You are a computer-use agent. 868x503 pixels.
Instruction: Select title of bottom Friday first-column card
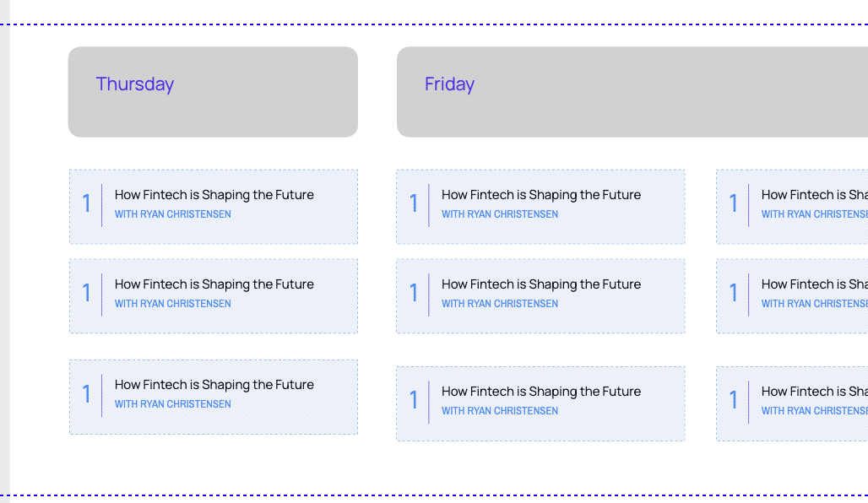coord(540,392)
